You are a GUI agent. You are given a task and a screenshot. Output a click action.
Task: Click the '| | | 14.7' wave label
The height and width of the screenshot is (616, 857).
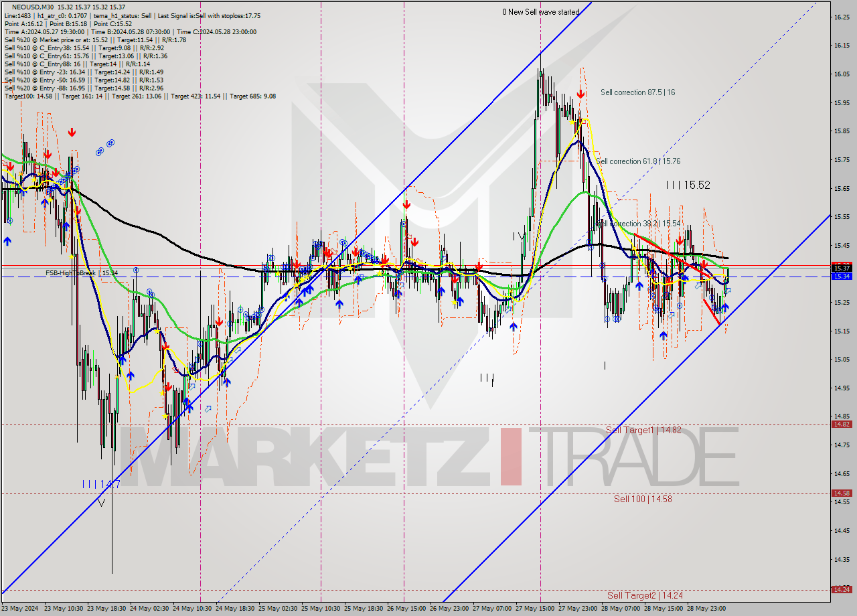coord(101,483)
